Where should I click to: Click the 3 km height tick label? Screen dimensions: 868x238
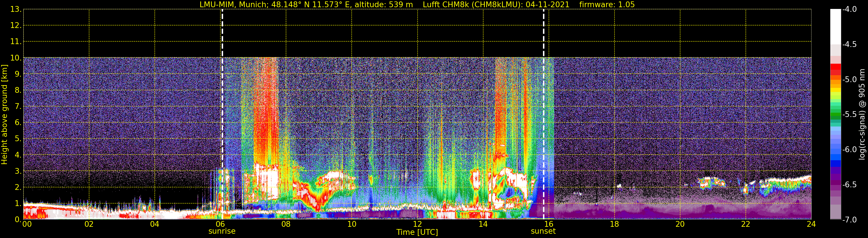[18, 171]
